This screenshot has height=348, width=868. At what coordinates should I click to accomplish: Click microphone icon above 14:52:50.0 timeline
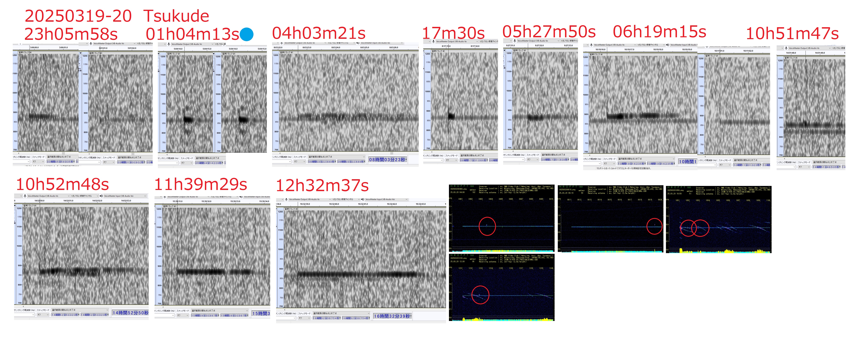tap(25, 196)
